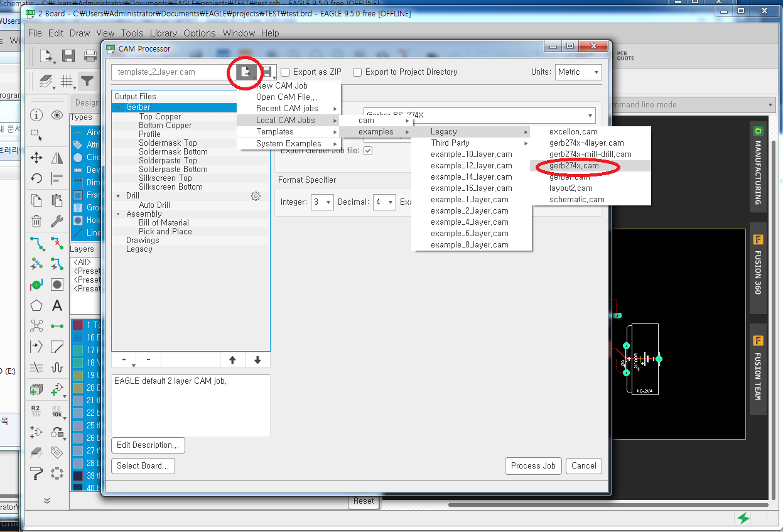This screenshot has width=783, height=532.
Task: Open the MANUFACTURING side tab
Action: click(758, 166)
